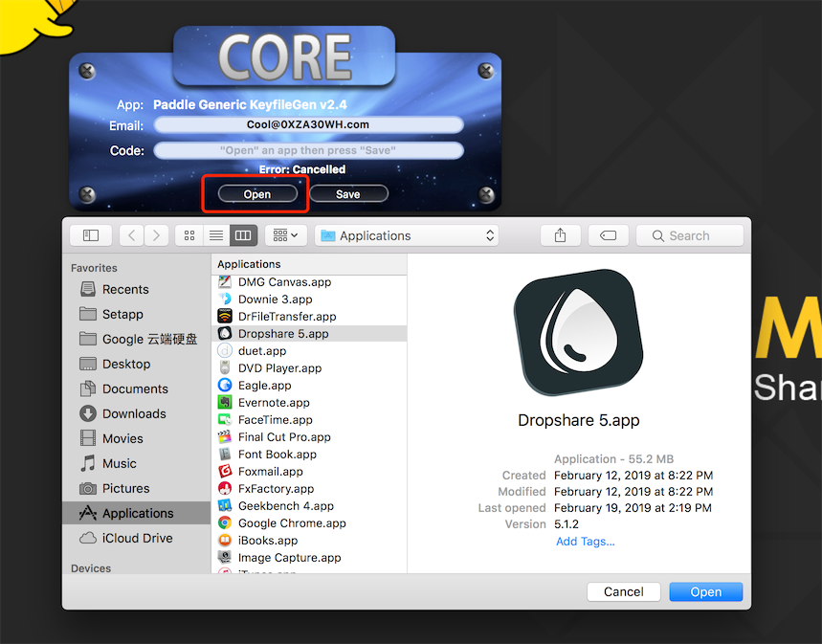This screenshot has width=822, height=644.
Task: Select FxFactory.app in the list
Action: click(309, 489)
